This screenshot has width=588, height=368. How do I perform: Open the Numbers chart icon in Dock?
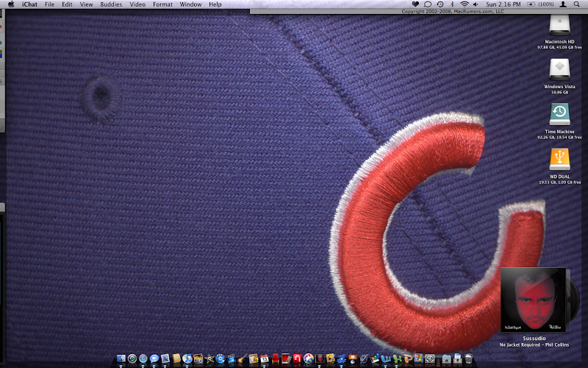tap(375, 358)
